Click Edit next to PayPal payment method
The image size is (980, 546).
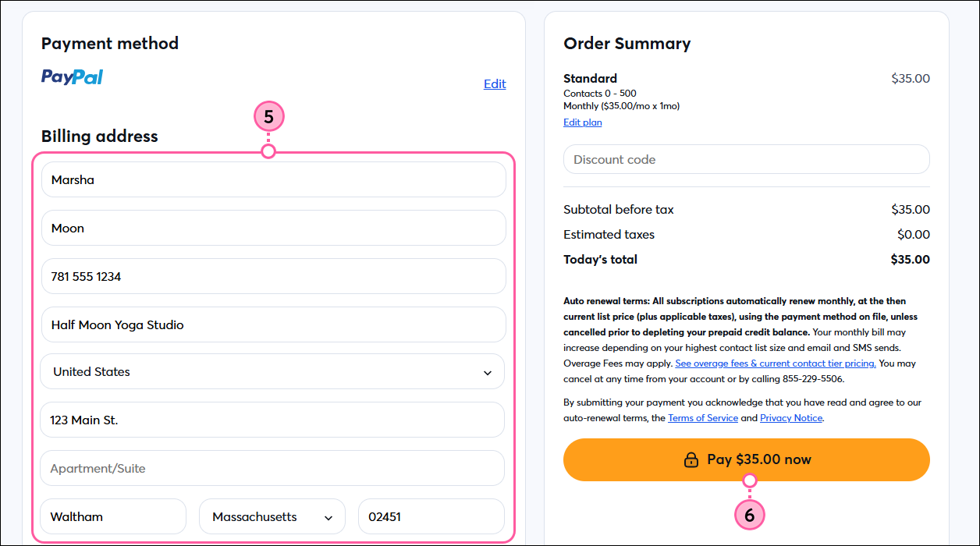[495, 83]
